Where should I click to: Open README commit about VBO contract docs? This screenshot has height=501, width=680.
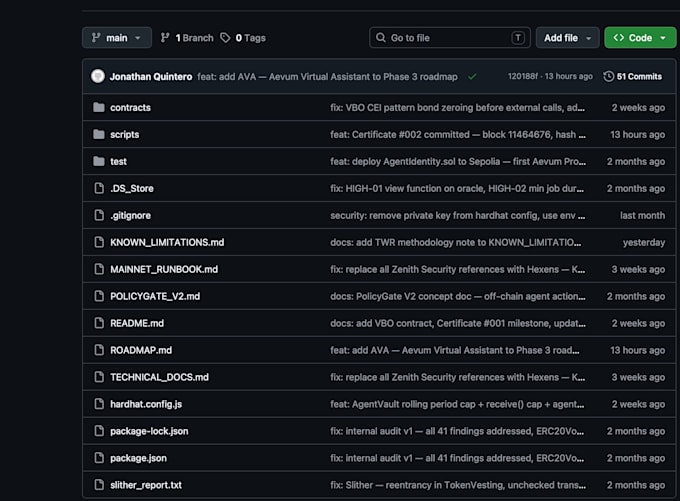(458, 323)
